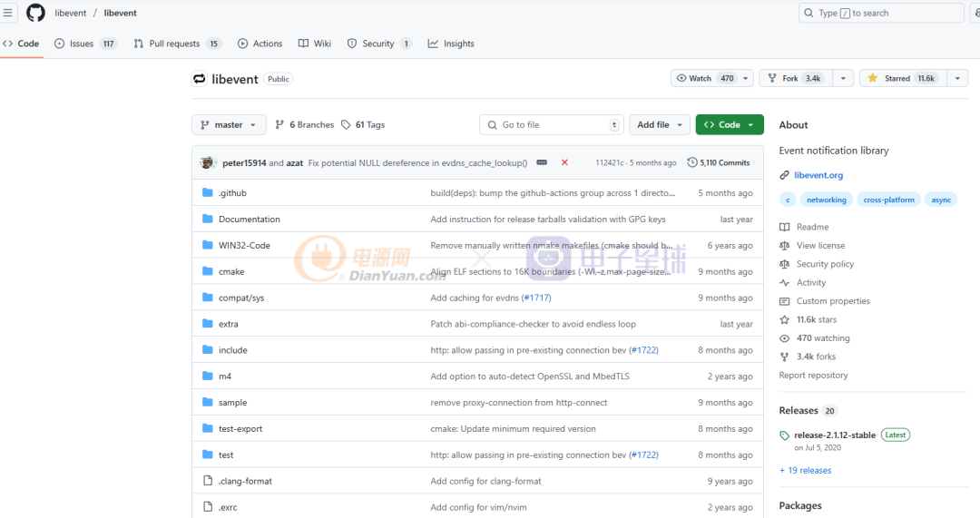Click the peter15914 avatar image
The width and height of the screenshot is (980, 518).
(x=208, y=162)
